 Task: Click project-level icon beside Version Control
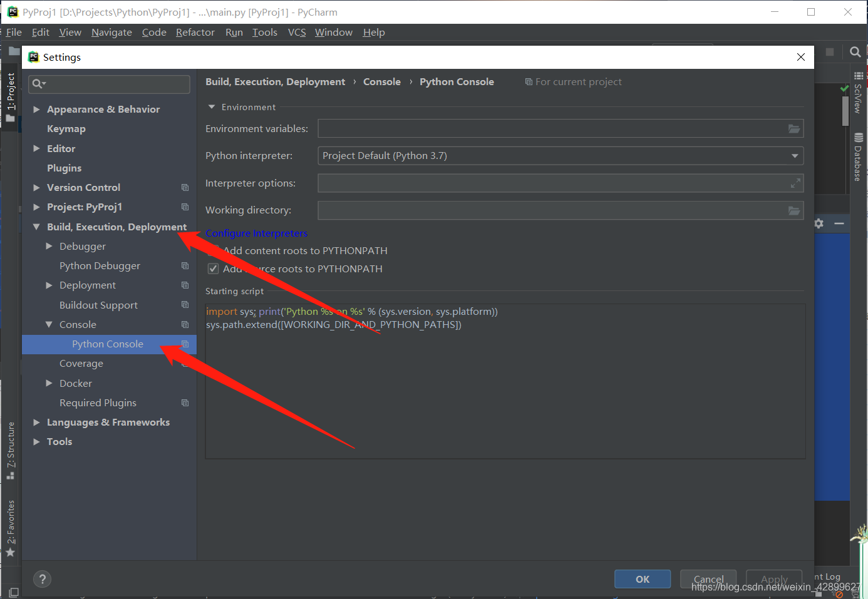[185, 188]
